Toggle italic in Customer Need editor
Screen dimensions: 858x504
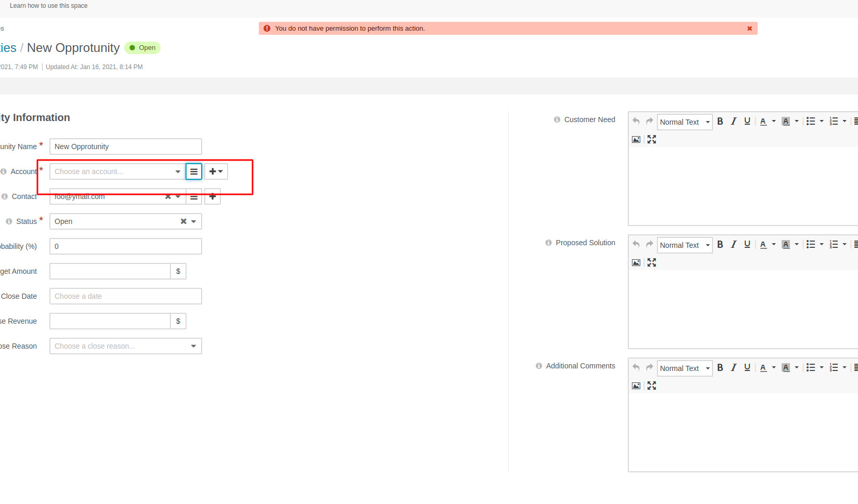click(x=734, y=121)
